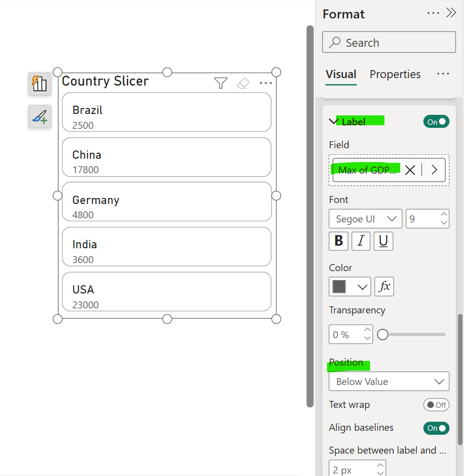Click the filter icon on Country Slicer
The width and height of the screenshot is (464, 476).
pos(221,83)
